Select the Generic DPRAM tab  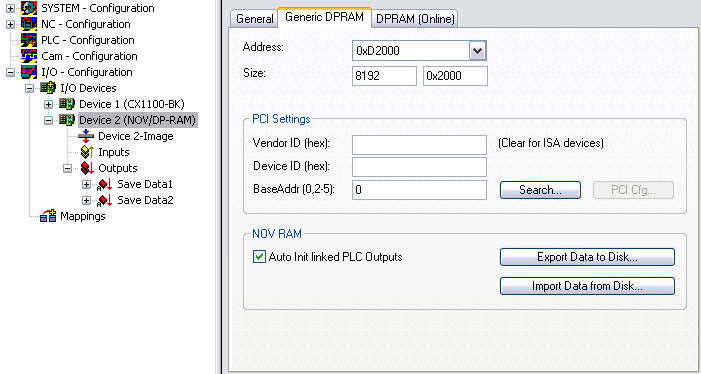coord(325,17)
